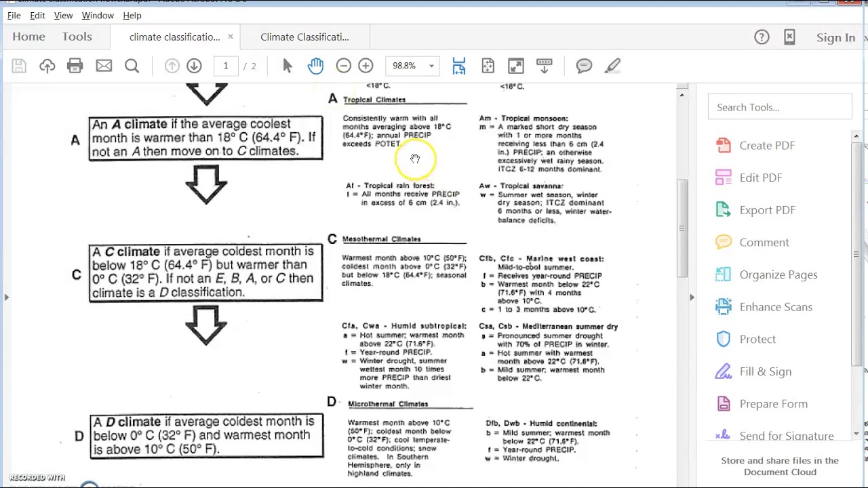Close the 'climate classificatio...' tab
Viewport: 868px width, 488px height.
click(231, 37)
